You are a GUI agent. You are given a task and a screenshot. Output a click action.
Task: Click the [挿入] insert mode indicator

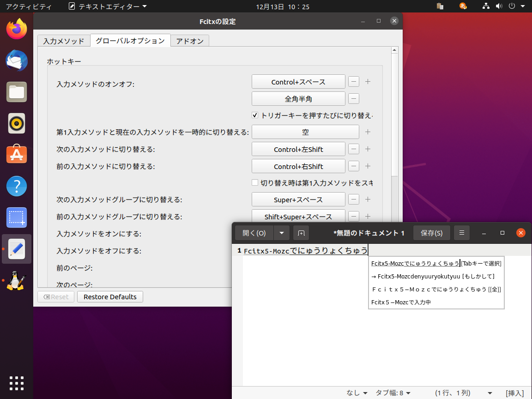515,393
